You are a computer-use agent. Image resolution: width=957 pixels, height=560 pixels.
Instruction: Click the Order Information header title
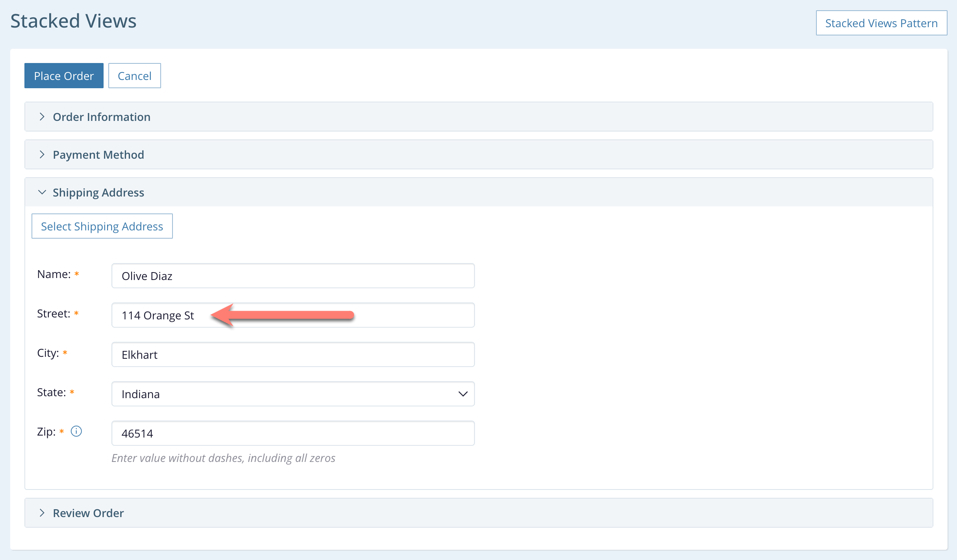pos(102,117)
